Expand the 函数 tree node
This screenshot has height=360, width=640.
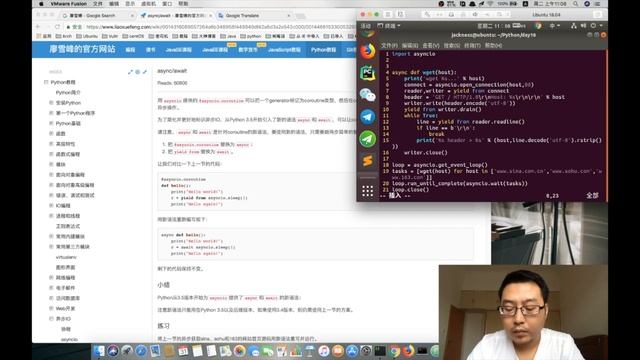pyautogui.click(x=51, y=133)
